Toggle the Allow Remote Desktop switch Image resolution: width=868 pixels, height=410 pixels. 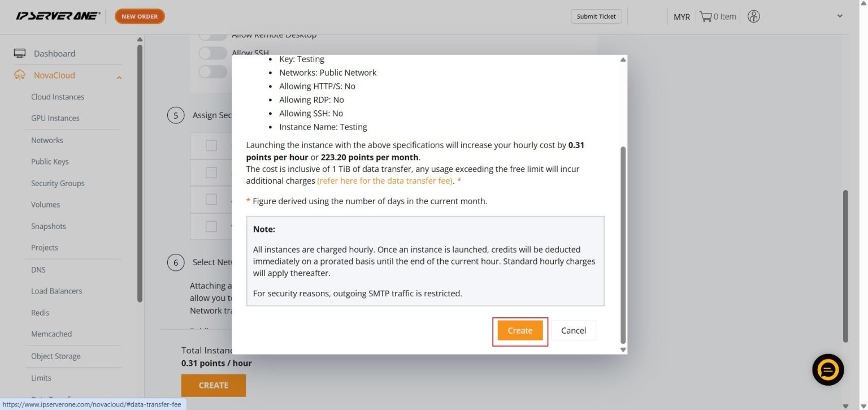tap(212, 34)
